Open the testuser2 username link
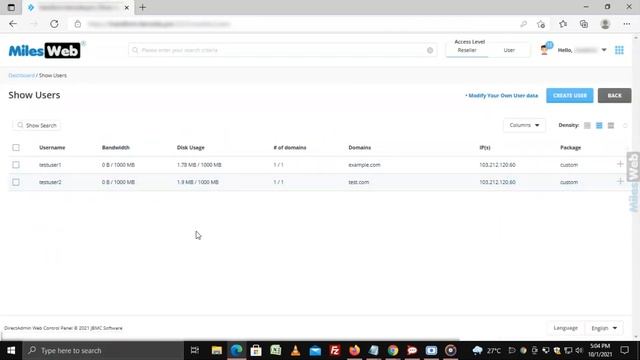The width and height of the screenshot is (640, 360). coord(50,182)
